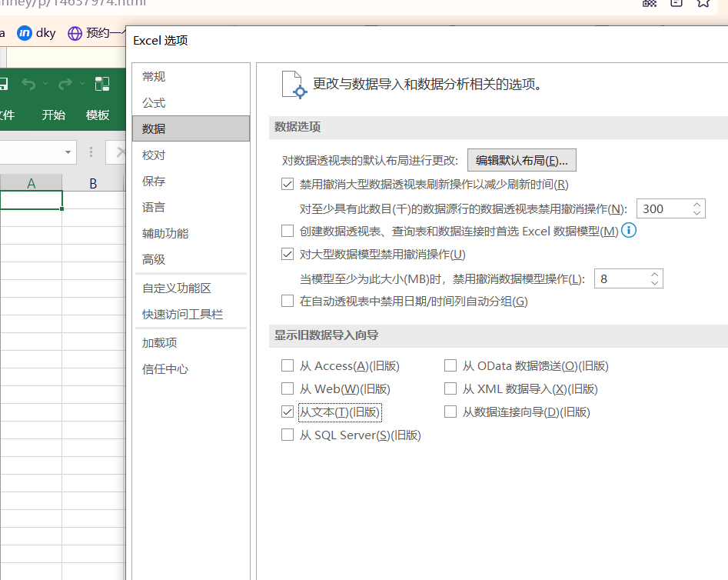Open the 预约 bookmark in browser bar

pyautogui.click(x=97, y=33)
